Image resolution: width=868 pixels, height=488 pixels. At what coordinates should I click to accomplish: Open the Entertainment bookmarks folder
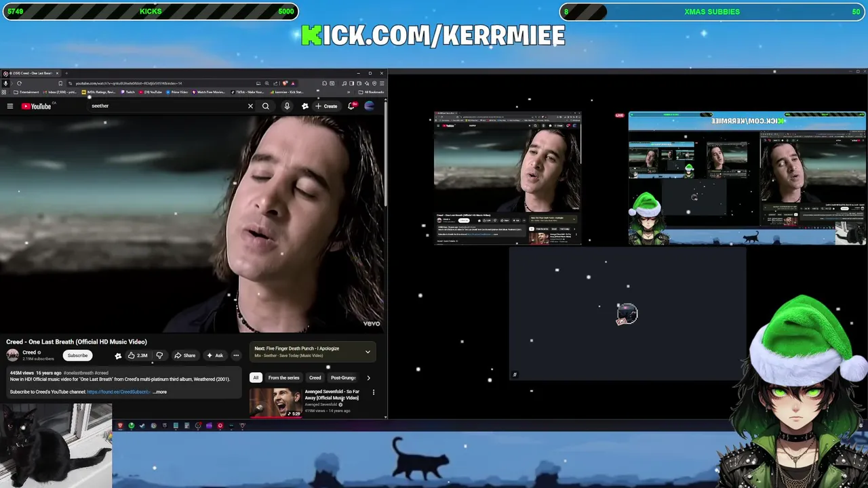click(x=26, y=92)
